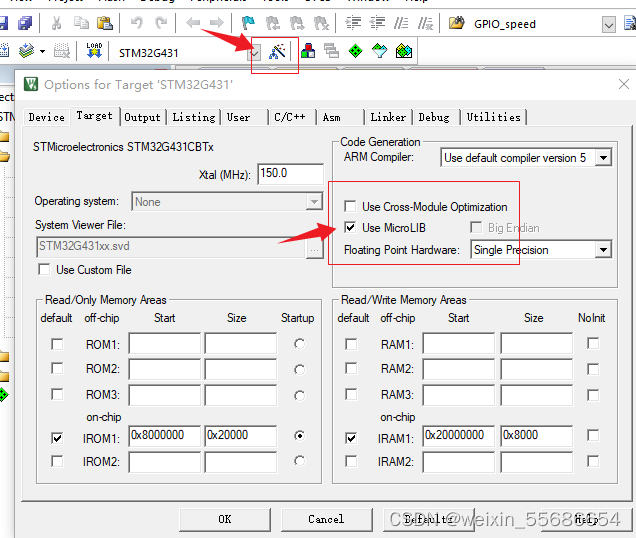
Task: Click the Redo arrow icon
Action: tap(161, 23)
